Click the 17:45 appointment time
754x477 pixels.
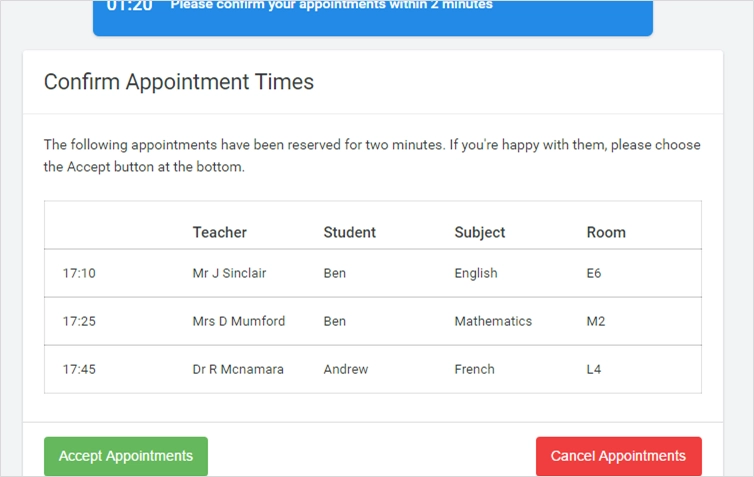click(x=79, y=369)
